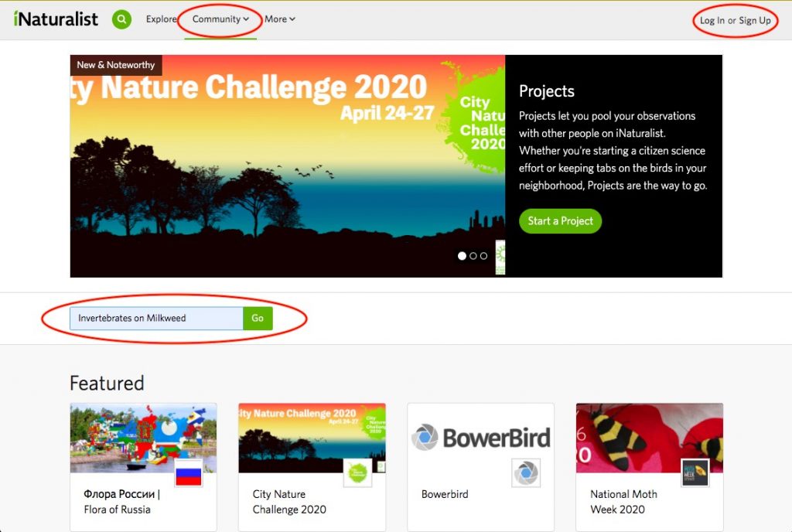The height and width of the screenshot is (532, 792).
Task: Click 'National Moth Week 2020' card title
Action: pyautogui.click(x=624, y=502)
